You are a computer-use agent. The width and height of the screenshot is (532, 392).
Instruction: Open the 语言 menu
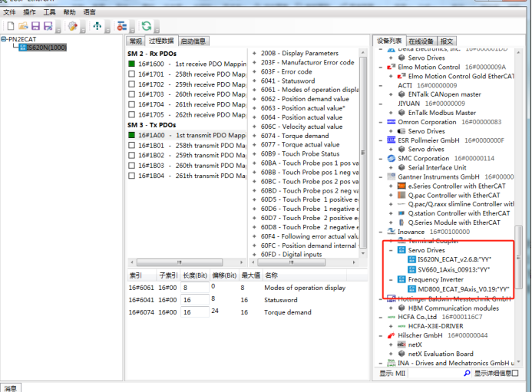tap(90, 12)
